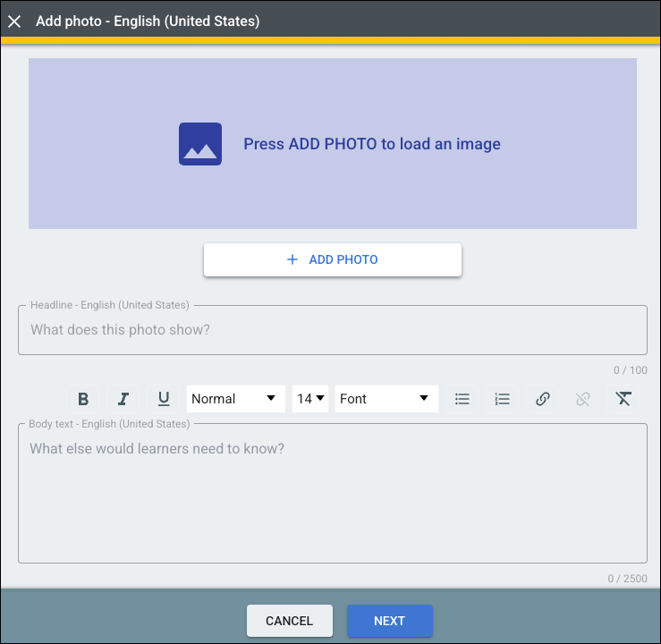Screen dimensions: 661x644
Task: Click the Bold formatting icon
Action: (83, 399)
